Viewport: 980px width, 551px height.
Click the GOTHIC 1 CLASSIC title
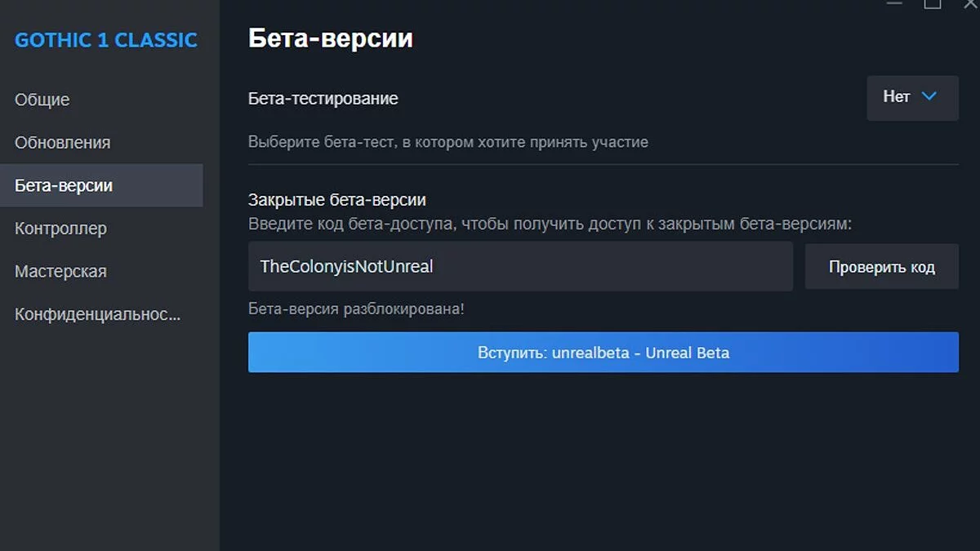coord(106,40)
